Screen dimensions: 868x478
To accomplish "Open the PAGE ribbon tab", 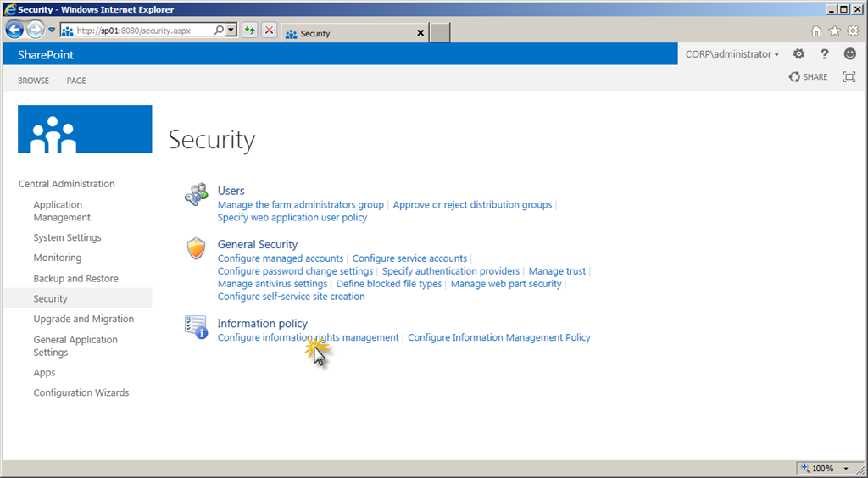I will coord(76,81).
